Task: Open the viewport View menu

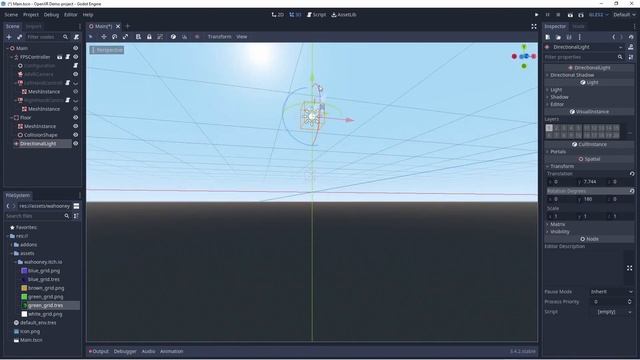Action: tap(242, 37)
